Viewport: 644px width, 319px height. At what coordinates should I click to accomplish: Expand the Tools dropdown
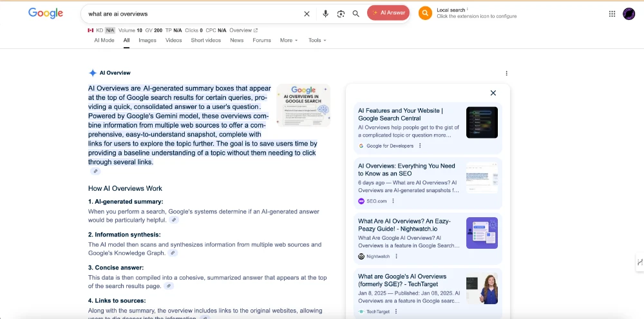click(x=317, y=40)
